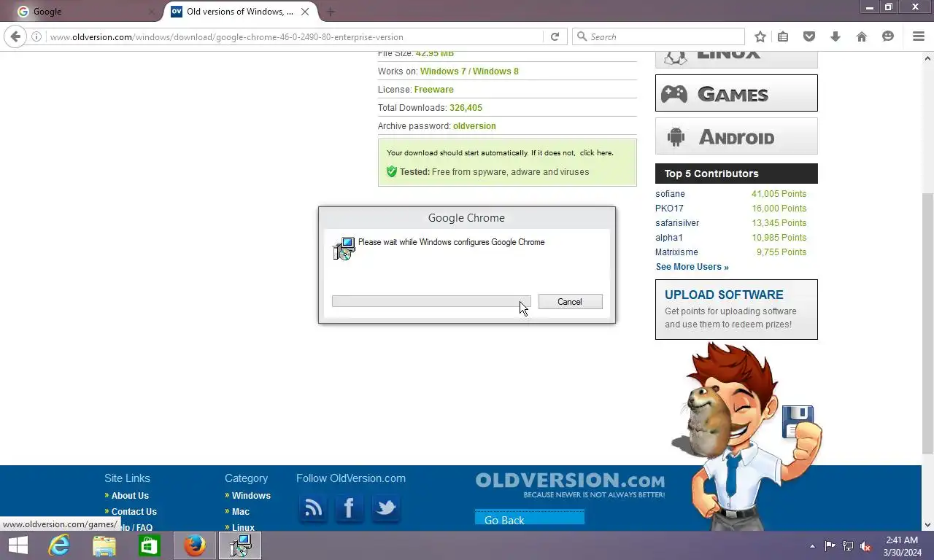Open the Mac category footer link
This screenshot has width=934, height=560.
click(x=241, y=512)
